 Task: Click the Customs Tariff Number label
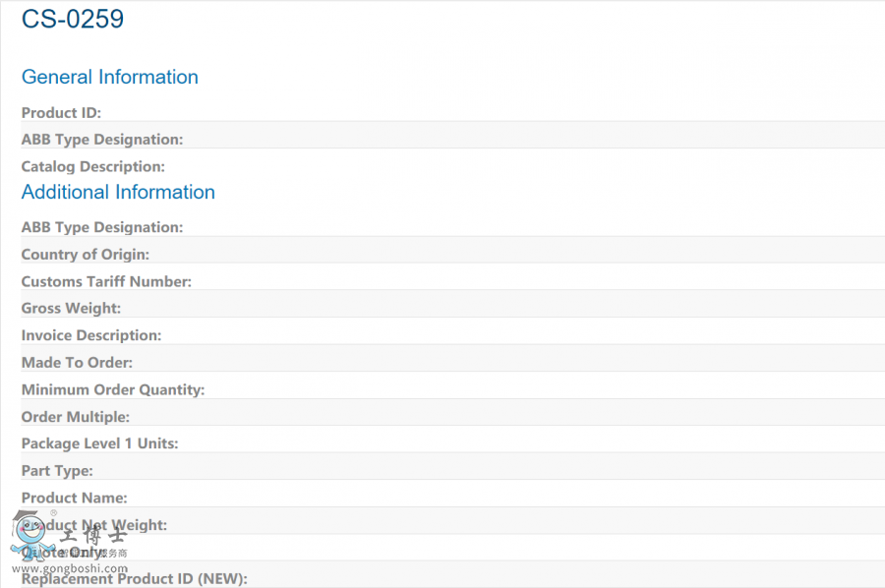click(106, 281)
